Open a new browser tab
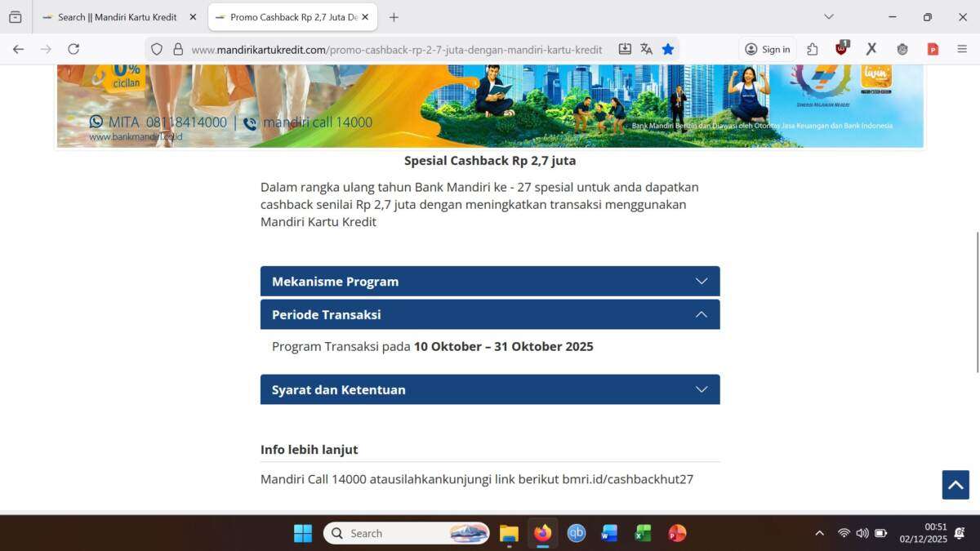980x551 pixels. [394, 17]
